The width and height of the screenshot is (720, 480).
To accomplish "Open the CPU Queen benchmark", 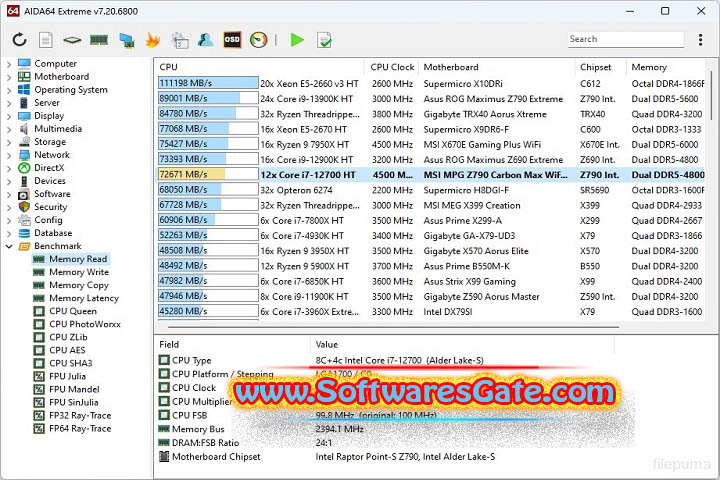I will pos(73,311).
